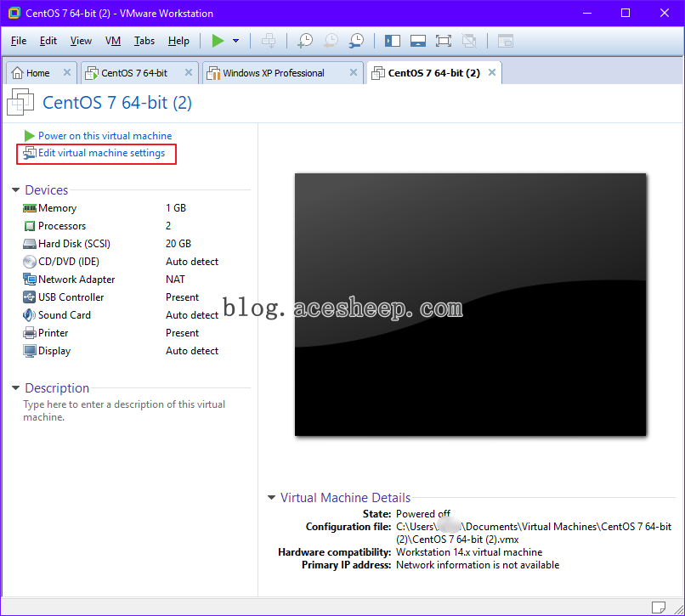Click the message log icon in status bar
This screenshot has height=616, width=685.
pyautogui.click(x=658, y=608)
